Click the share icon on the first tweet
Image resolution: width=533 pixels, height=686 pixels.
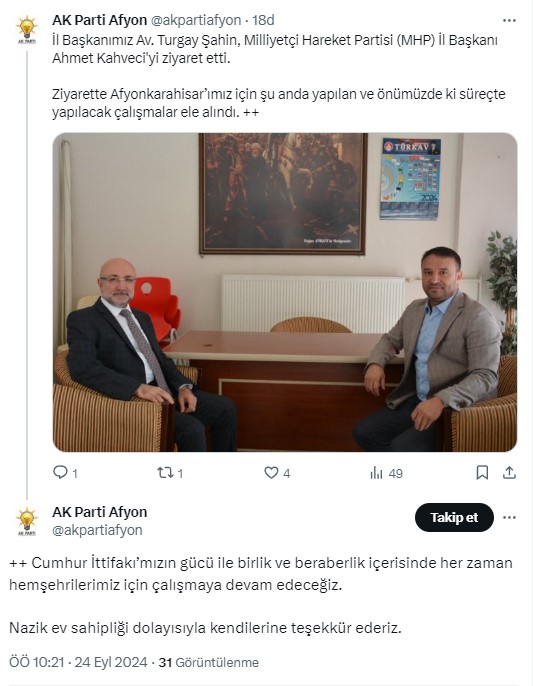509,472
